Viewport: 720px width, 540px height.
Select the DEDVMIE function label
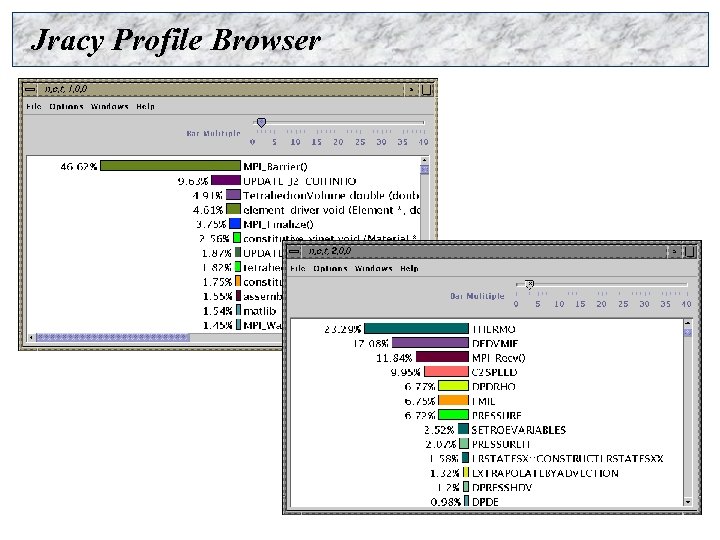(495, 343)
